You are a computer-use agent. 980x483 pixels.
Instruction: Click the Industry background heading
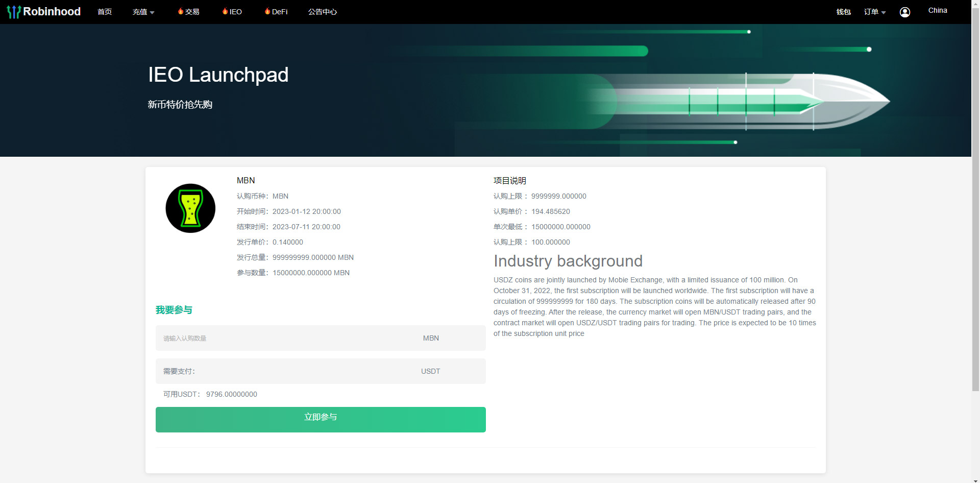pos(568,261)
